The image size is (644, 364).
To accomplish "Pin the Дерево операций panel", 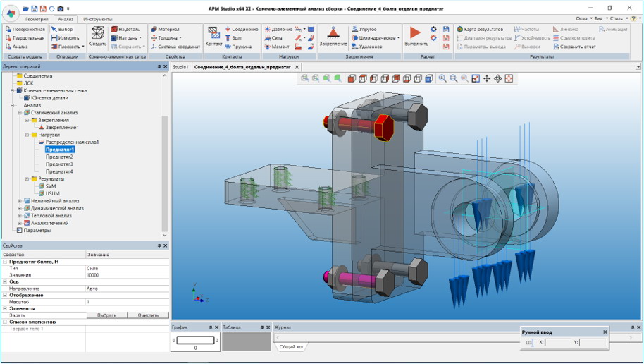I will click(159, 67).
